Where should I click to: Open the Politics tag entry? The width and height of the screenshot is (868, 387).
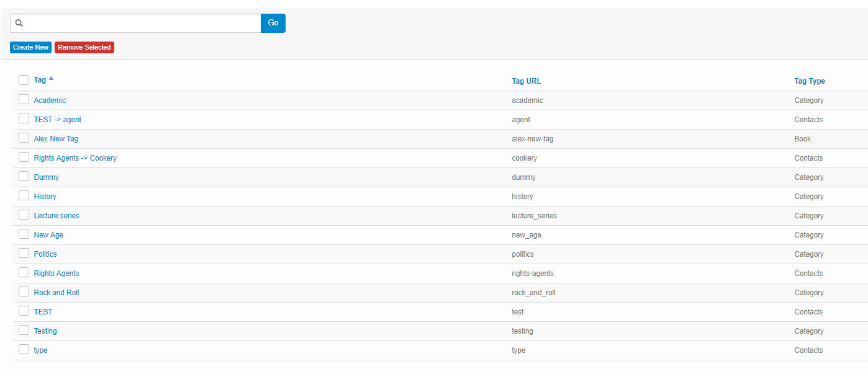[x=45, y=254]
